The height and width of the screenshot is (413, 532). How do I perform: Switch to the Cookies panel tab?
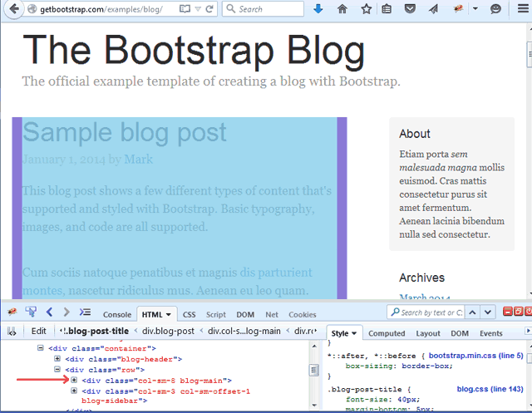tap(303, 315)
